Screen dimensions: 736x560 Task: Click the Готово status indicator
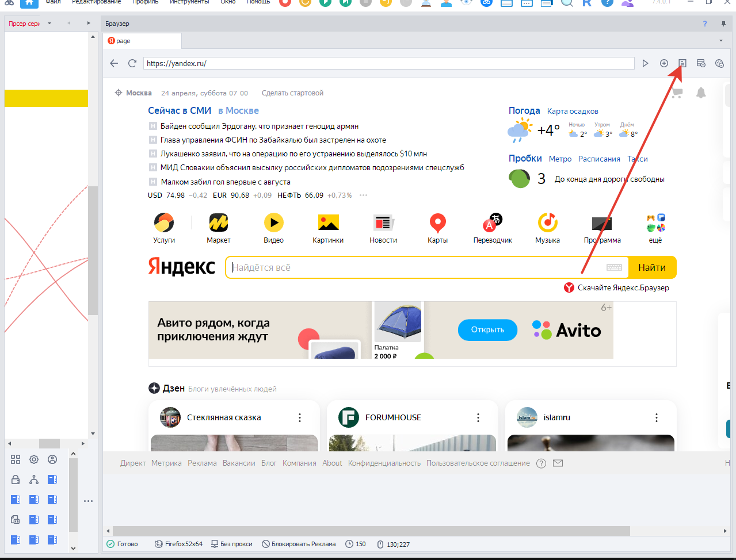122,544
